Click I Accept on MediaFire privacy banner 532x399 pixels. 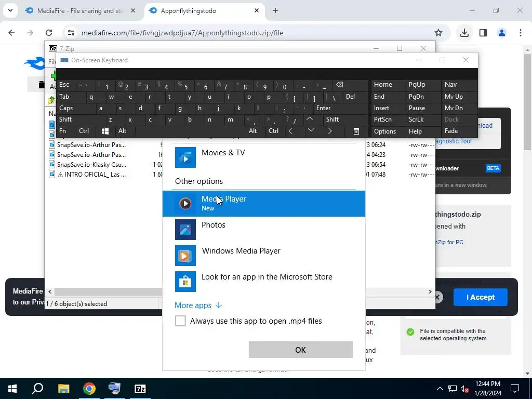point(481,297)
